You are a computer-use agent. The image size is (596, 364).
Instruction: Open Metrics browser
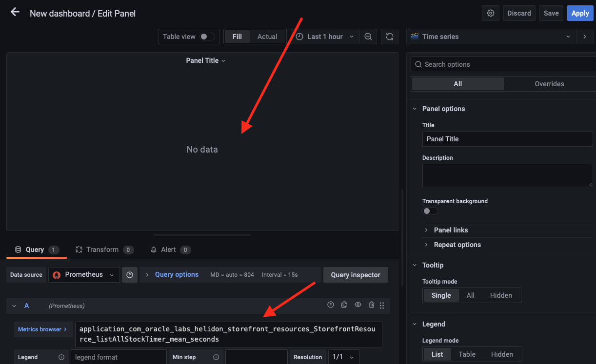pyautogui.click(x=43, y=329)
